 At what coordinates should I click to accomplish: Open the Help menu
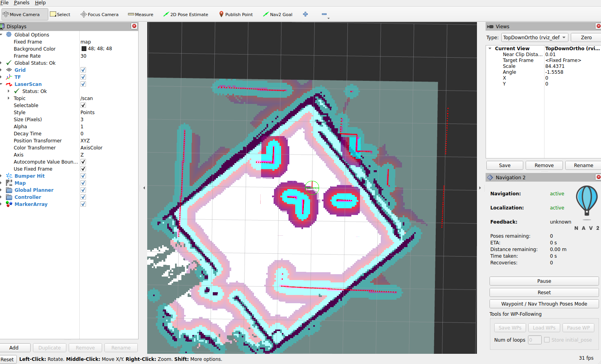coord(40,3)
